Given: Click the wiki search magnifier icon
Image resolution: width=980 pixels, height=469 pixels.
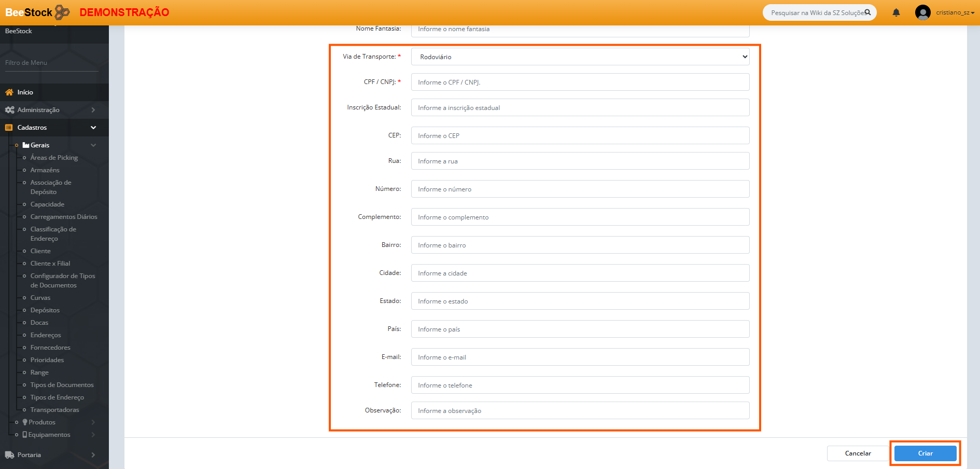Looking at the screenshot, I should tap(867, 12).
